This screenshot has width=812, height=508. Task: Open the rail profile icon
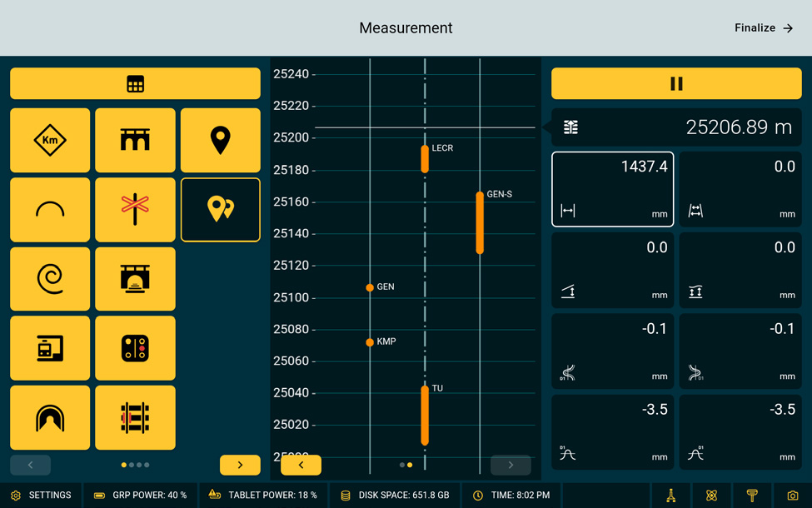point(752,496)
